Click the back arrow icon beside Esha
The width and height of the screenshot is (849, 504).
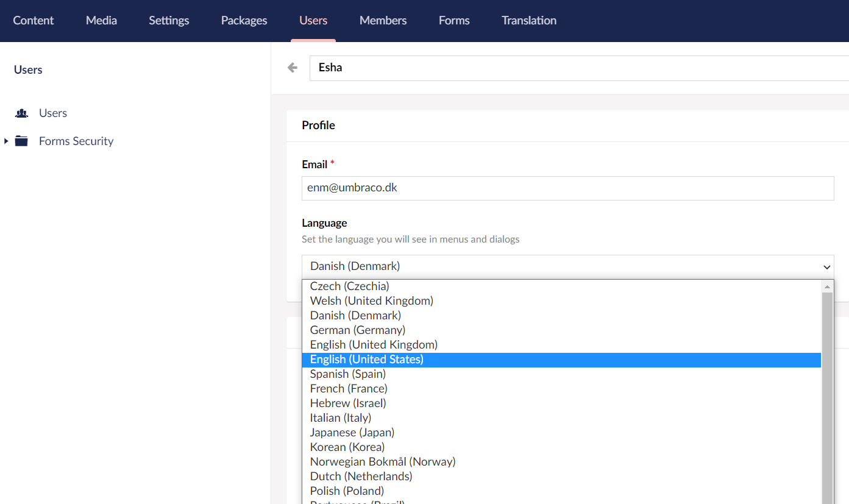pos(293,68)
